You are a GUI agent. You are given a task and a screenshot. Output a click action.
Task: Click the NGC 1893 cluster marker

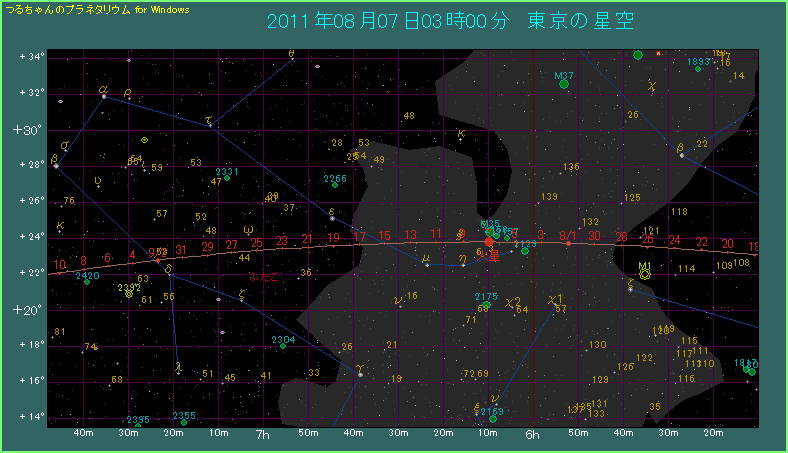pos(698,68)
